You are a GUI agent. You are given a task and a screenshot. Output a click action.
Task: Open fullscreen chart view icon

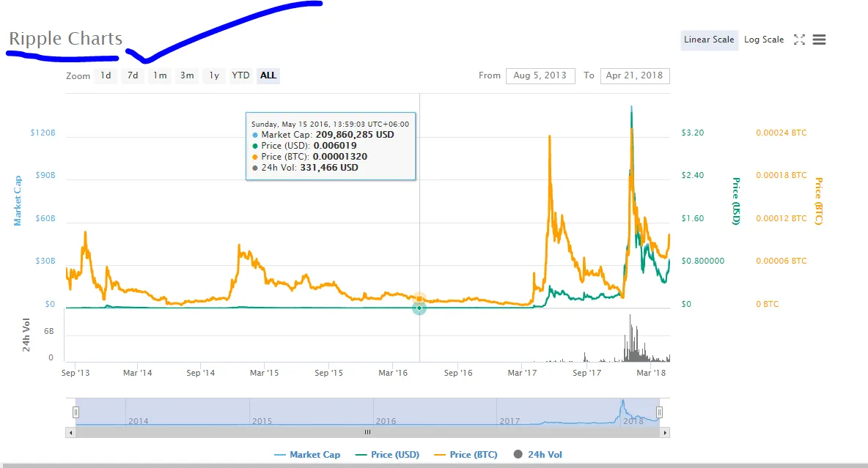799,40
